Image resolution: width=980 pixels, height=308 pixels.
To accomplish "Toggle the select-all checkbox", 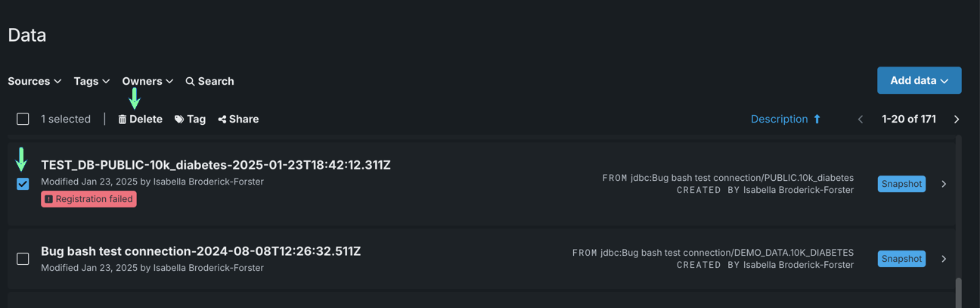I will click(23, 119).
